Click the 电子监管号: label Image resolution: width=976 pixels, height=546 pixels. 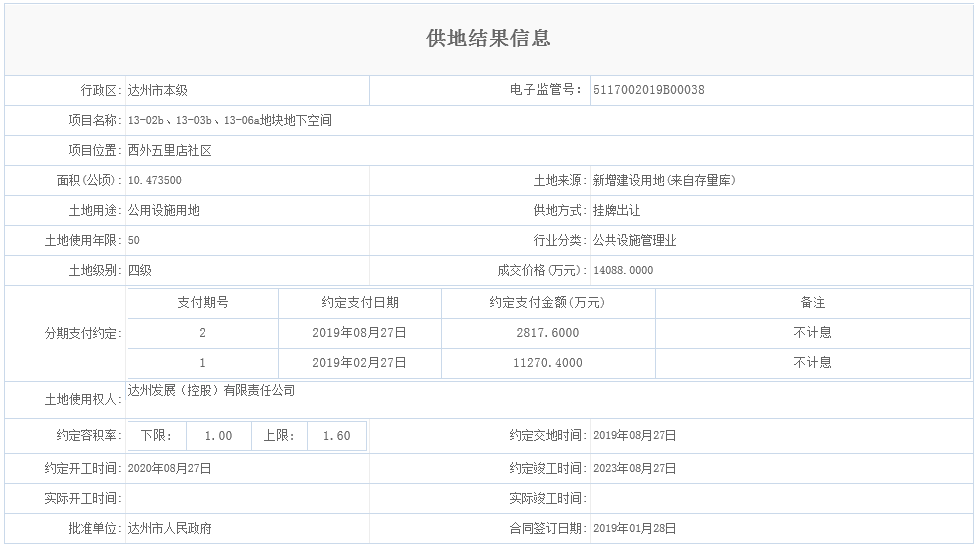546,90
